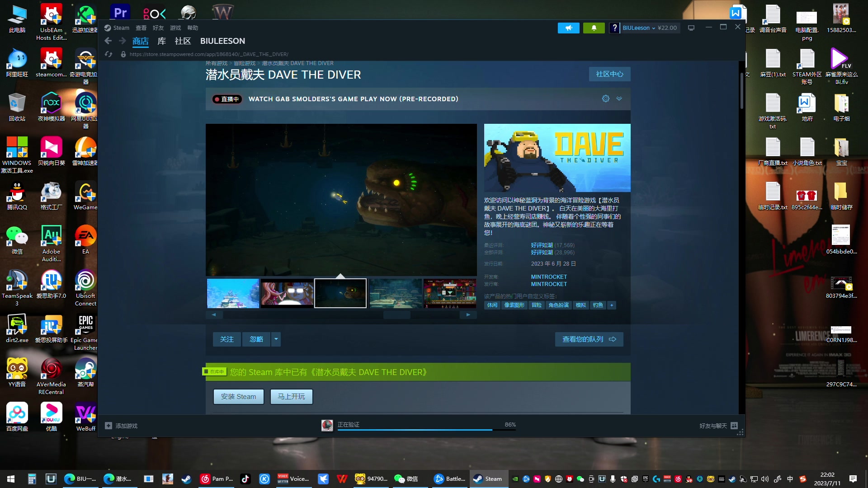Image resolution: width=868 pixels, height=488 pixels.
Task: Open the BIULEESON profile tab
Action: click(x=222, y=41)
